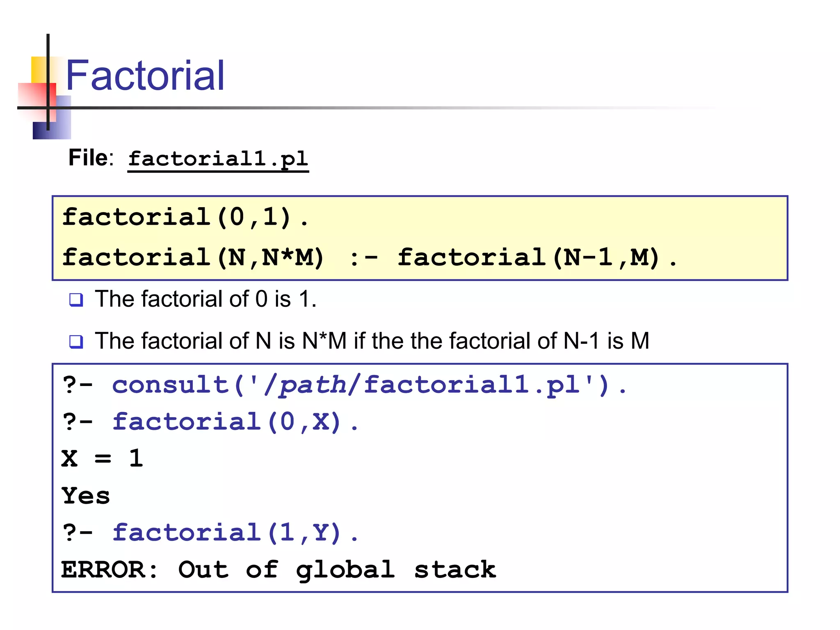Select the recursive rule "factorial(N,N*M) :- factorial(N-1,M)."
This screenshot has height=630, width=840.
pos(370,258)
